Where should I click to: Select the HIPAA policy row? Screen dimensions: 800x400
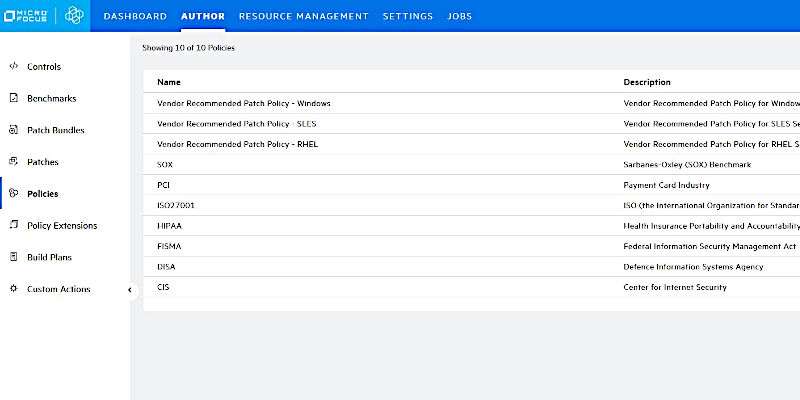(x=471, y=226)
